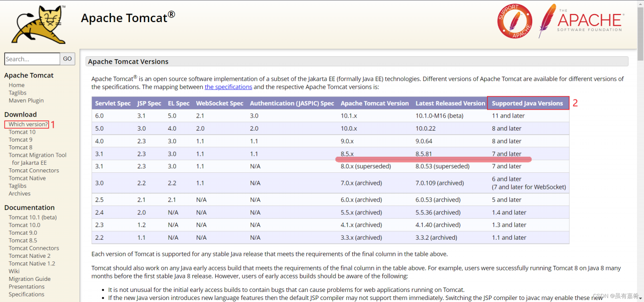This screenshot has height=302, width=644.
Task: View Tomcat 10.1 (beta) documentation
Action: pos(33,218)
